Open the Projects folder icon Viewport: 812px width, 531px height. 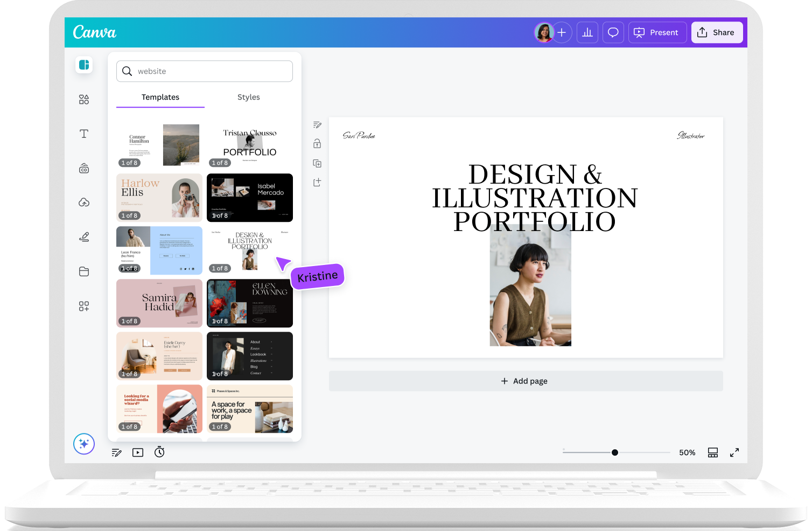pos(84,271)
